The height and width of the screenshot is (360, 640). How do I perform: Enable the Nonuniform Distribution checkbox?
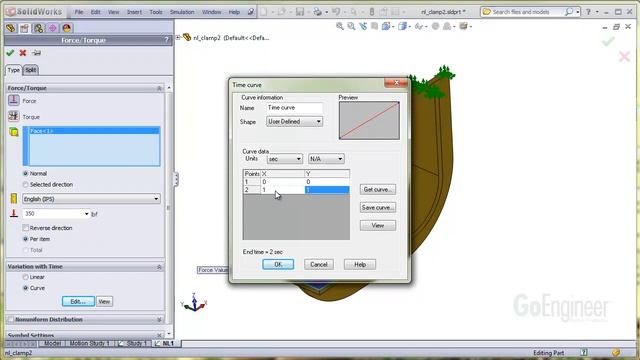coord(11,319)
